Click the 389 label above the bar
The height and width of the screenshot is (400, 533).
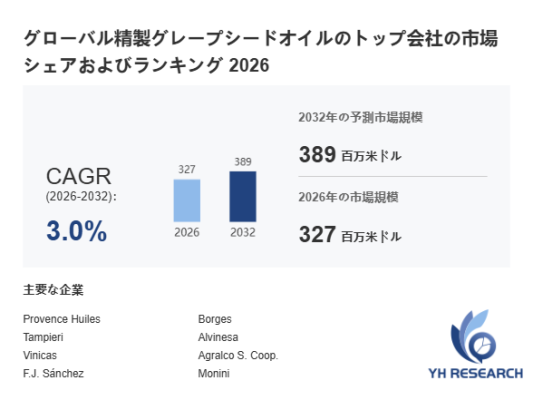click(x=243, y=161)
